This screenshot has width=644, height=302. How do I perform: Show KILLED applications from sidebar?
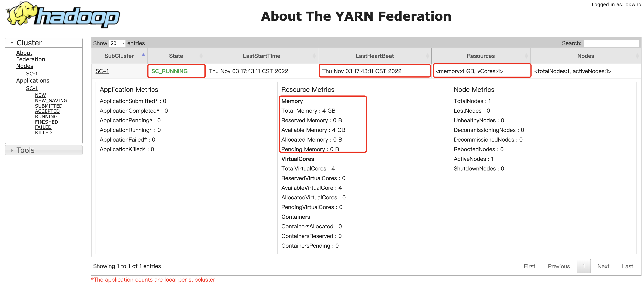coord(43,133)
